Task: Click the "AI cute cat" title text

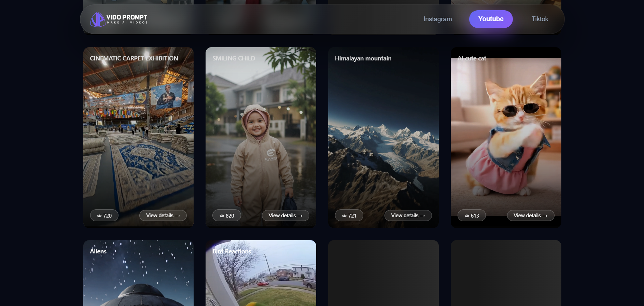Action: tap(472, 58)
